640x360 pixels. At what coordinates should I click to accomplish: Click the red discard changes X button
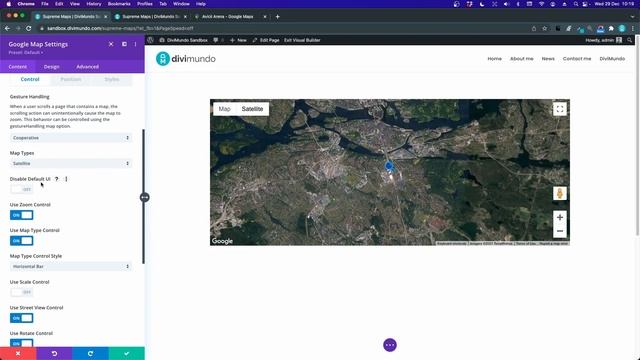pyautogui.click(x=18, y=353)
